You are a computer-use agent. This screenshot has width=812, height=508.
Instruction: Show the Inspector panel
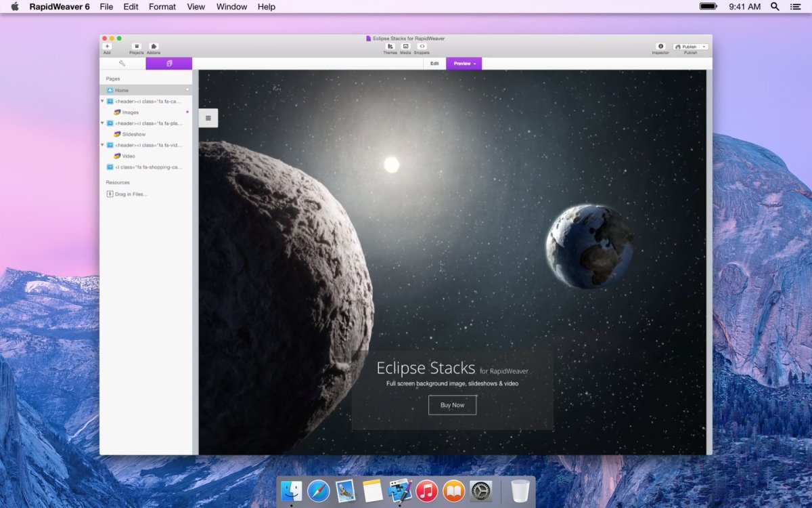660,47
